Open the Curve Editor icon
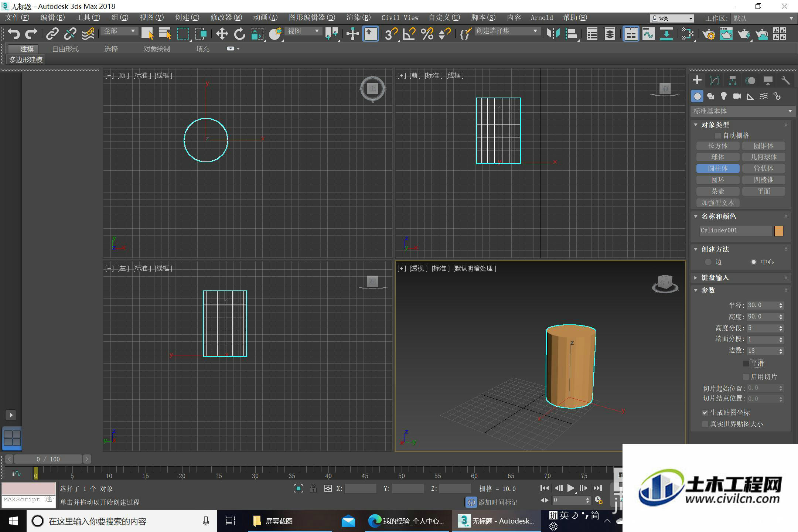Image resolution: width=798 pixels, height=532 pixels. coord(648,34)
